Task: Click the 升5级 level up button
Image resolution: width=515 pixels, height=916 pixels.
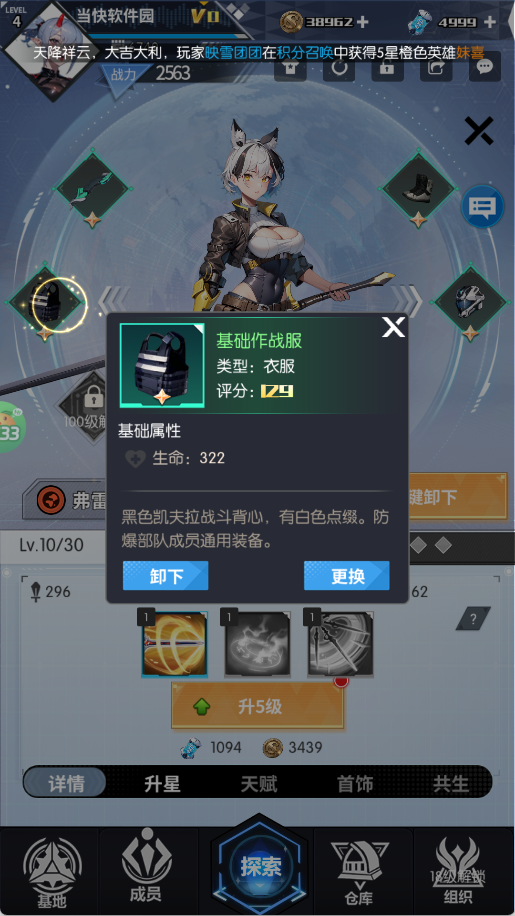Action: coord(258,706)
